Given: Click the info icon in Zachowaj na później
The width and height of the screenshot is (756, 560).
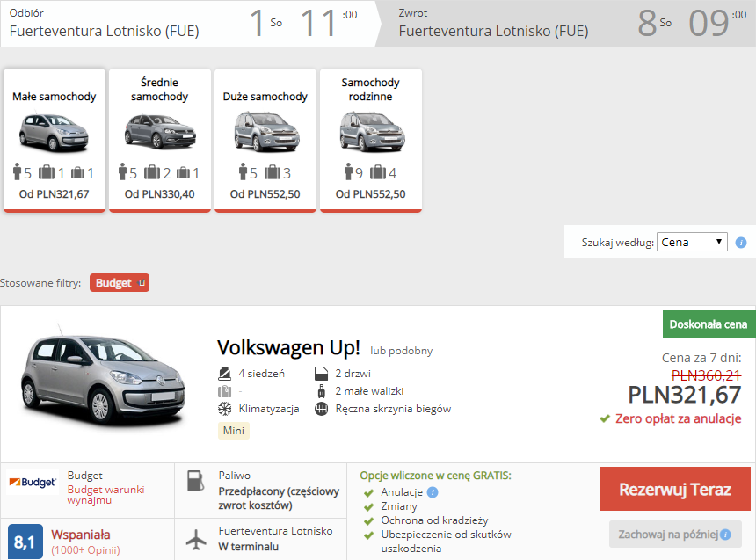Looking at the screenshot, I should tap(725, 535).
